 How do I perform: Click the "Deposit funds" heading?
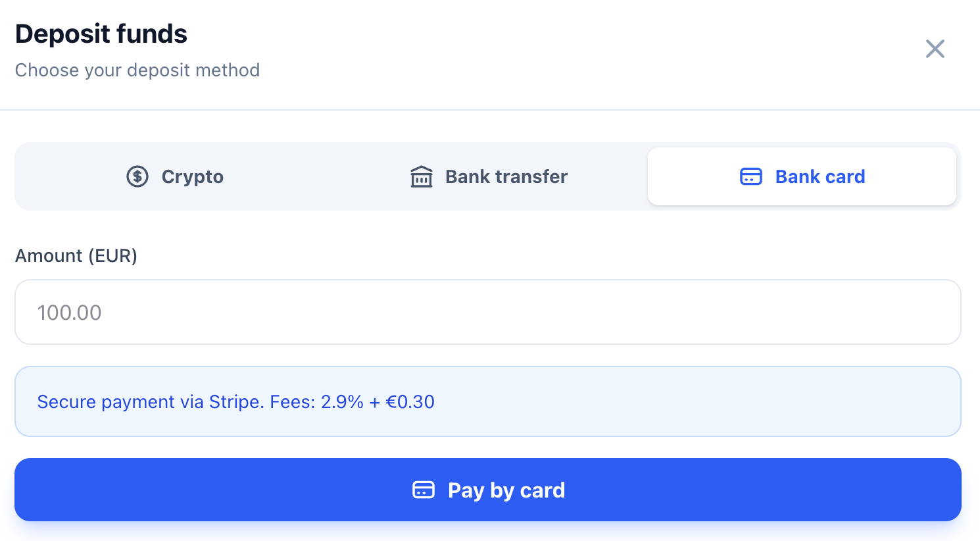pos(101,34)
